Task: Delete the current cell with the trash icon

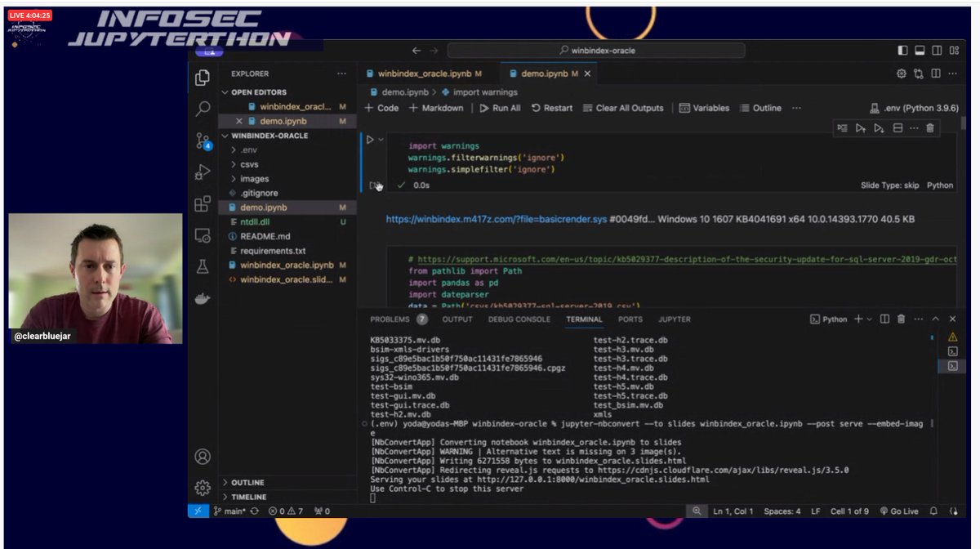Action: pos(930,128)
